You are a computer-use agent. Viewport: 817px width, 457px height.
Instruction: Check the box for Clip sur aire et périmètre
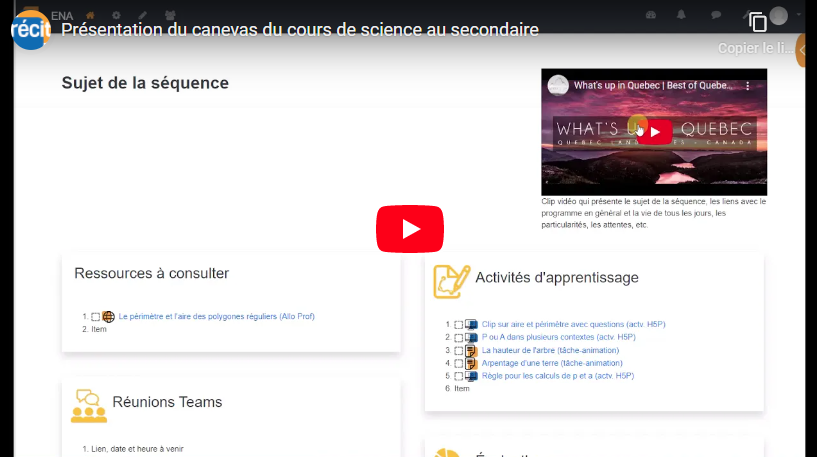point(458,325)
